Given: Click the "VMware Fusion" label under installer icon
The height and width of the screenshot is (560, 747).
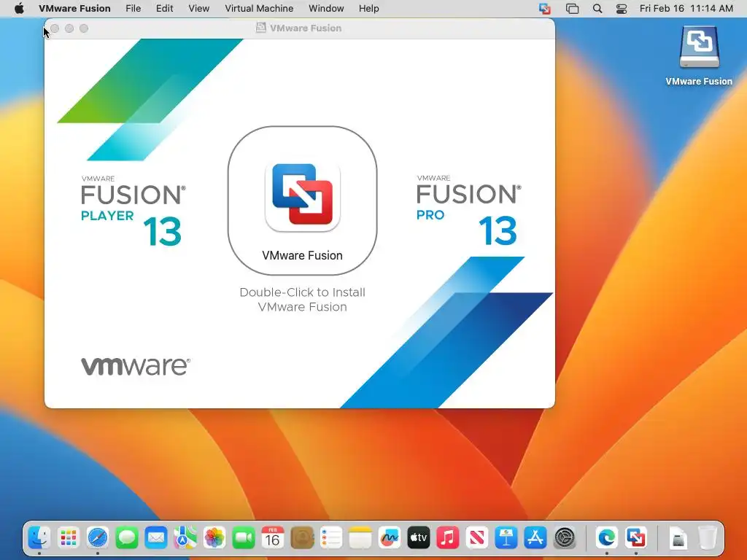Looking at the screenshot, I should click(x=303, y=256).
